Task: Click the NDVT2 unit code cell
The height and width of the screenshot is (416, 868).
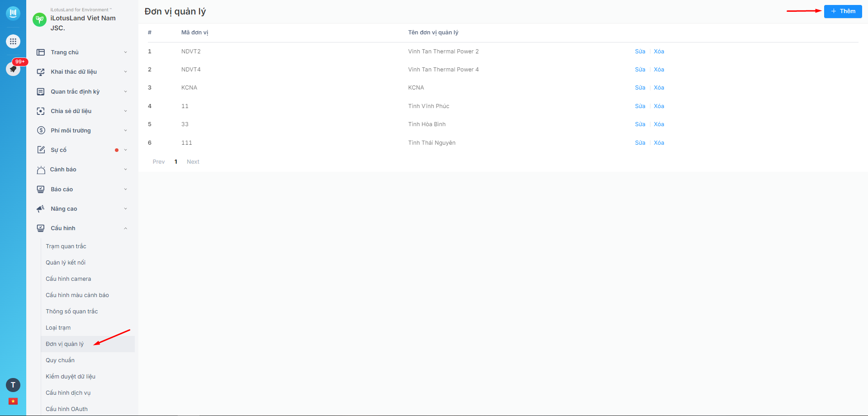Action: [191, 52]
